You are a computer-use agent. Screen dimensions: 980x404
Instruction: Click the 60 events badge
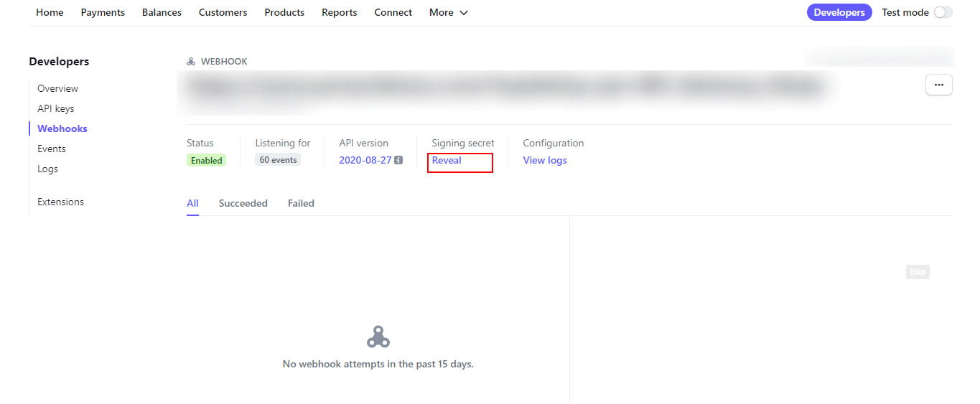tap(278, 160)
